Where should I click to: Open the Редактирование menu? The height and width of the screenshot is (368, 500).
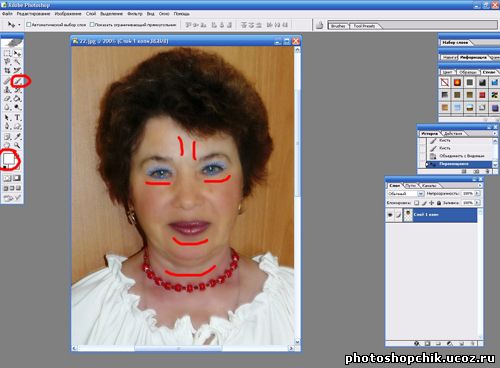point(33,14)
